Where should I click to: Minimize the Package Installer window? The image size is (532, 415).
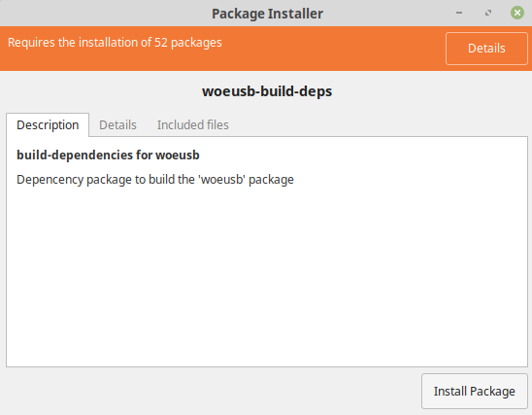459,13
